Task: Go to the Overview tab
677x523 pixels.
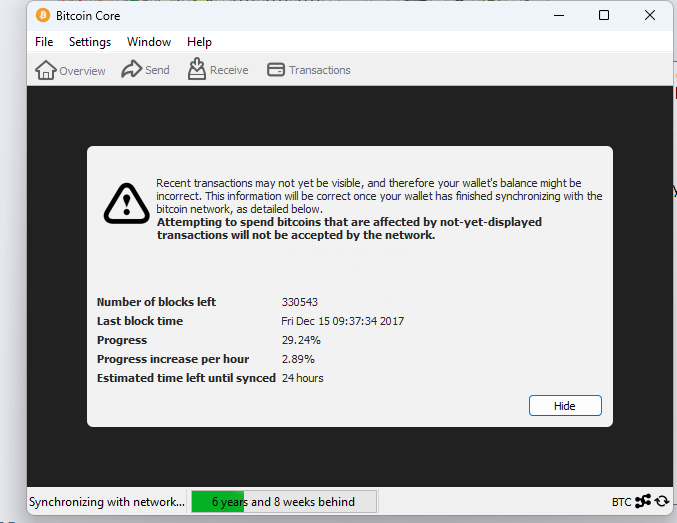Action: [70, 70]
